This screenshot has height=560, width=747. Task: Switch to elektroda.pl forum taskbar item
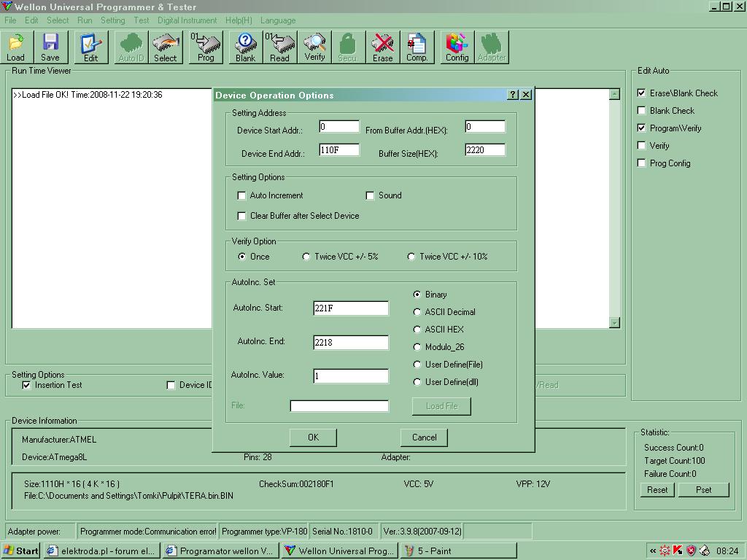[102, 551]
